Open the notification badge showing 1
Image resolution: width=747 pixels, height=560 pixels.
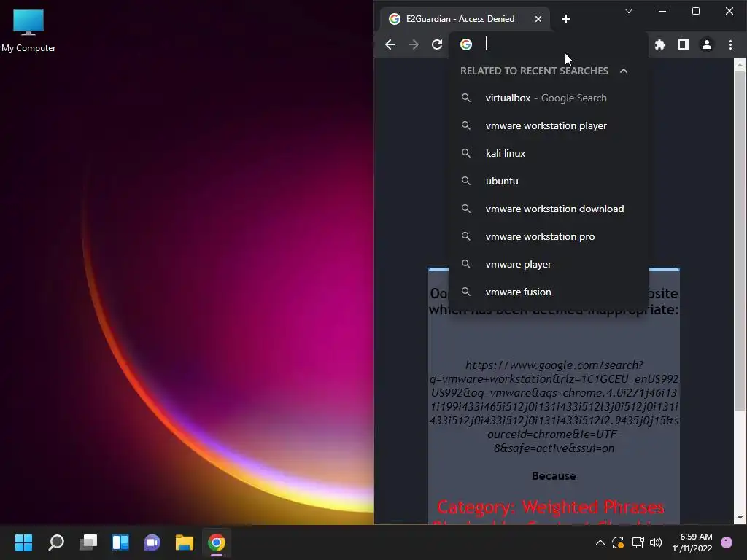click(727, 542)
